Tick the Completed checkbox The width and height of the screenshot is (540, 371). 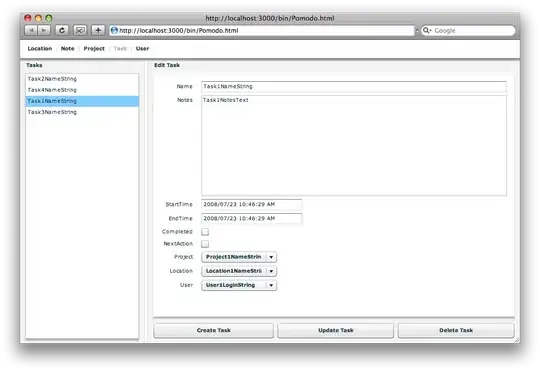point(205,232)
